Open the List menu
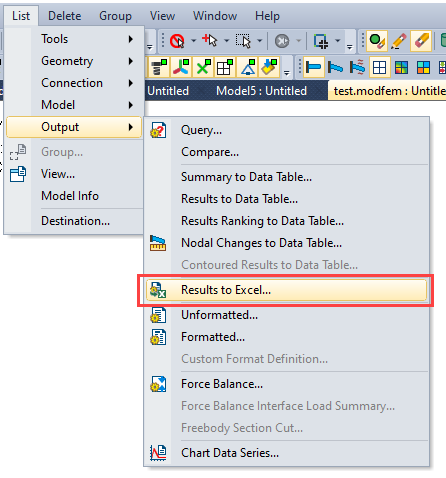The height and width of the screenshot is (478, 446). (x=21, y=16)
